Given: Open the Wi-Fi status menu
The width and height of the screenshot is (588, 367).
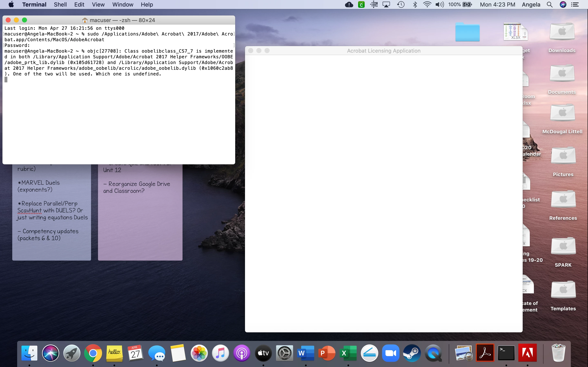Looking at the screenshot, I should [x=427, y=5].
